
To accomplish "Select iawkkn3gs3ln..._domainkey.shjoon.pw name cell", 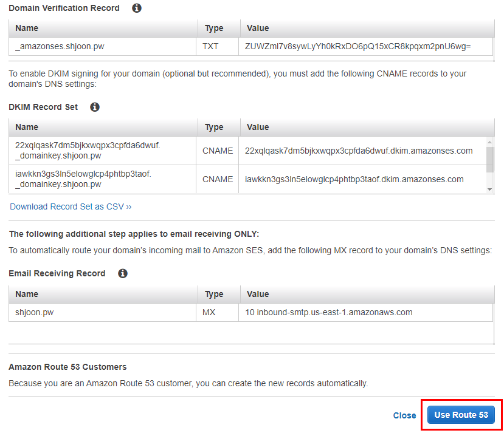I will pos(102,179).
